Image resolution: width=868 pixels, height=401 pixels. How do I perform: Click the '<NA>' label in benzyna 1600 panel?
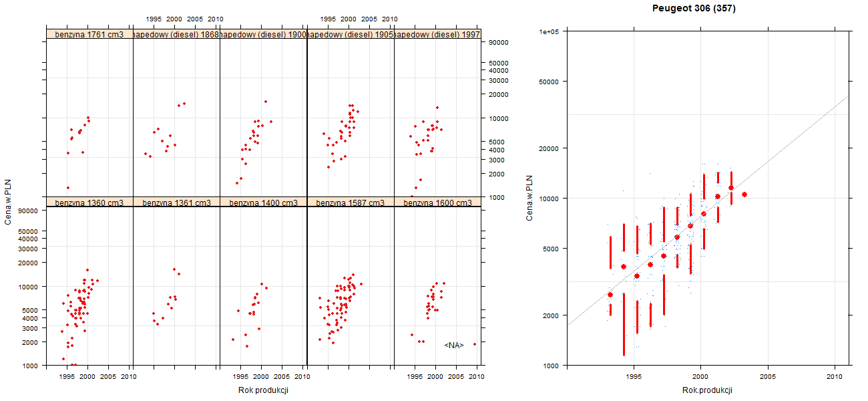pyautogui.click(x=454, y=345)
